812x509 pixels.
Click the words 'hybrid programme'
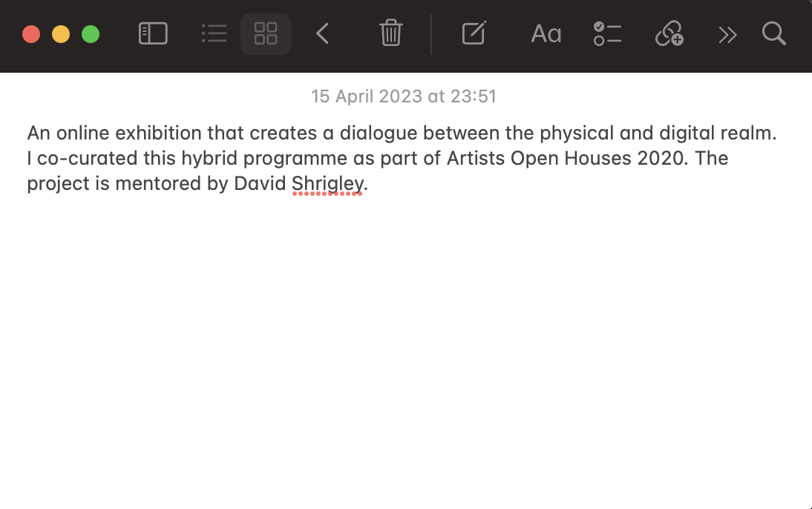[264, 159]
